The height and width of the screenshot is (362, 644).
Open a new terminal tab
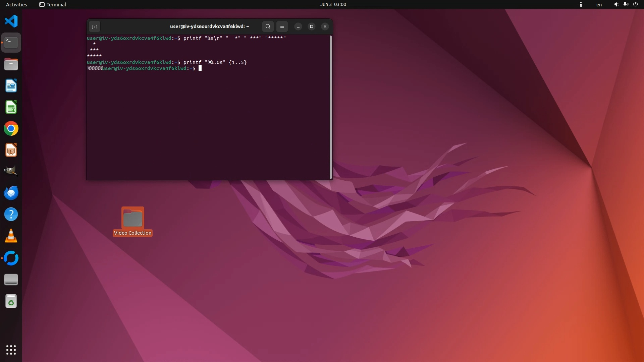[x=95, y=26]
